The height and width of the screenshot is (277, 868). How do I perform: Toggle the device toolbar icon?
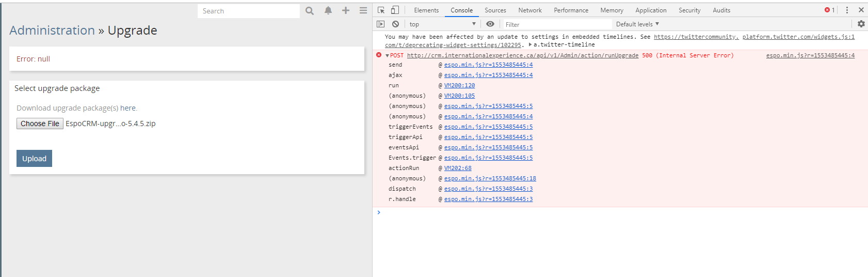395,10
